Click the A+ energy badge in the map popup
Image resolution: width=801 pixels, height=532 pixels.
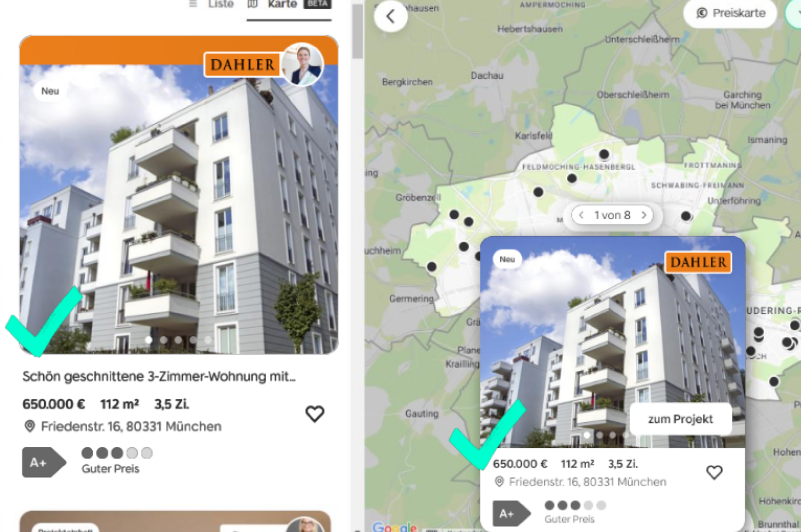(x=512, y=513)
